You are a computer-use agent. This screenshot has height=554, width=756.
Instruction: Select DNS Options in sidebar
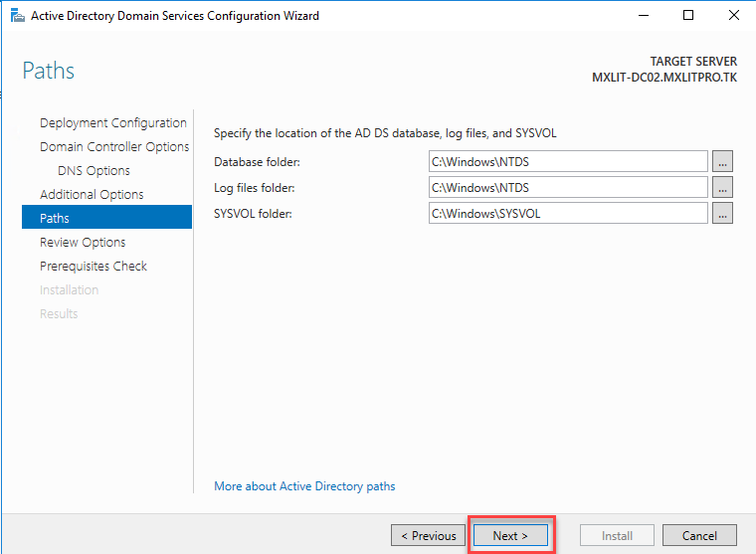[94, 171]
